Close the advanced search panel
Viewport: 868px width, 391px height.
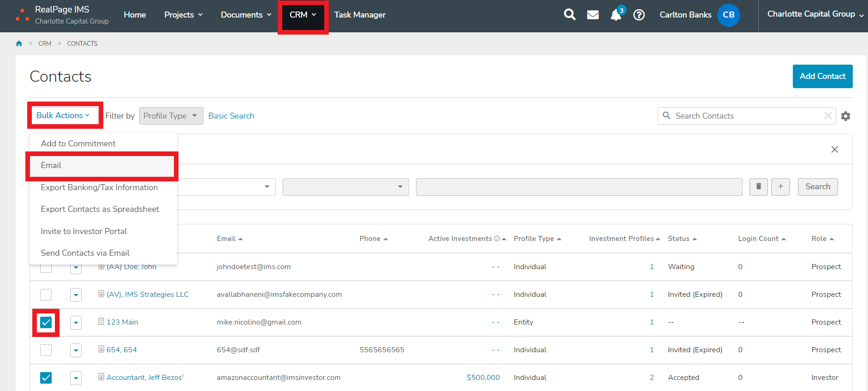(x=834, y=150)
